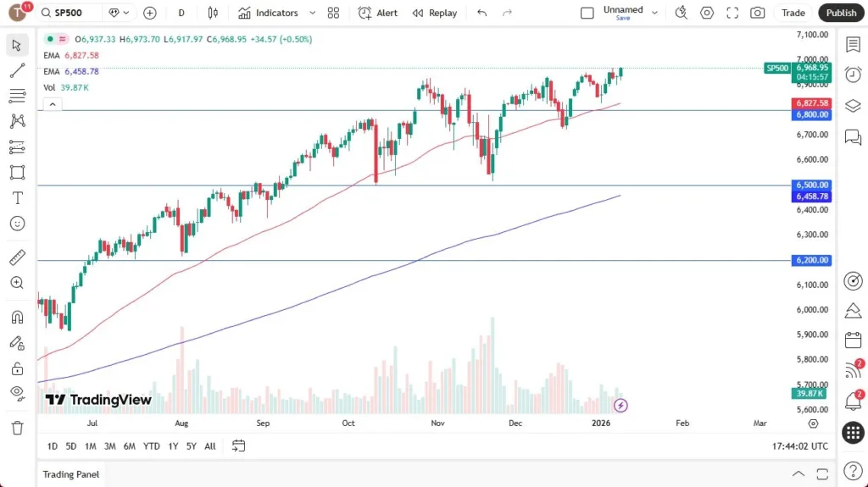Toggle magnet mode for drawings
The width and height of the screenshot is (868, 487).
click(x=17, y=317)
